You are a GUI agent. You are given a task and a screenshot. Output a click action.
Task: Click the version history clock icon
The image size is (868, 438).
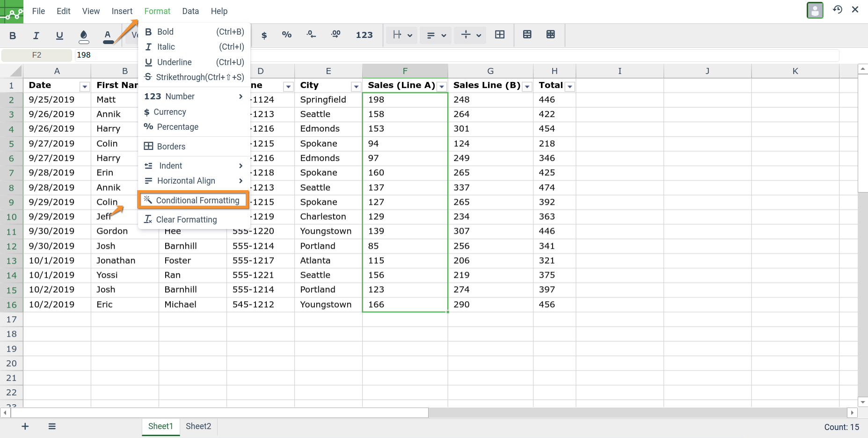(x=837, y=9)
